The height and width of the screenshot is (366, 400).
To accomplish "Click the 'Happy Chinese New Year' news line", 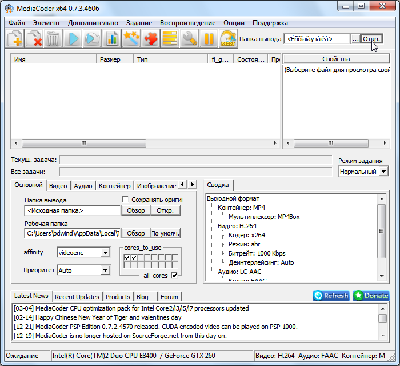I will tap(98, 318).
